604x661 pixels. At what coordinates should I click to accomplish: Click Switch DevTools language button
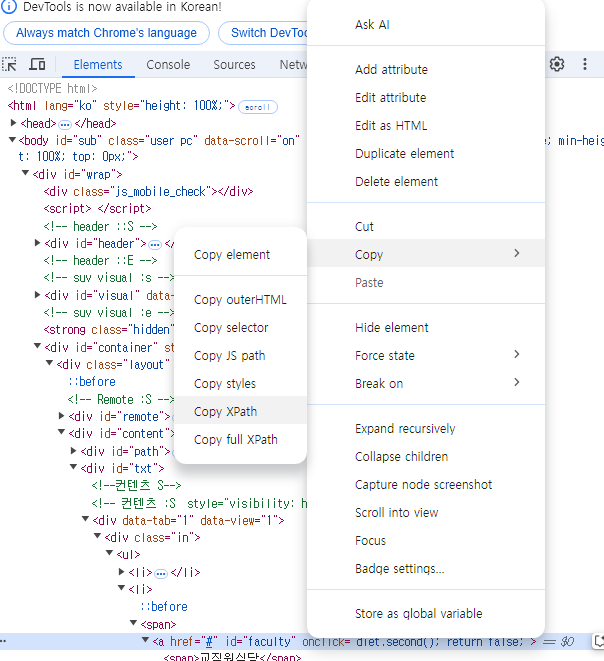[263, 33]
